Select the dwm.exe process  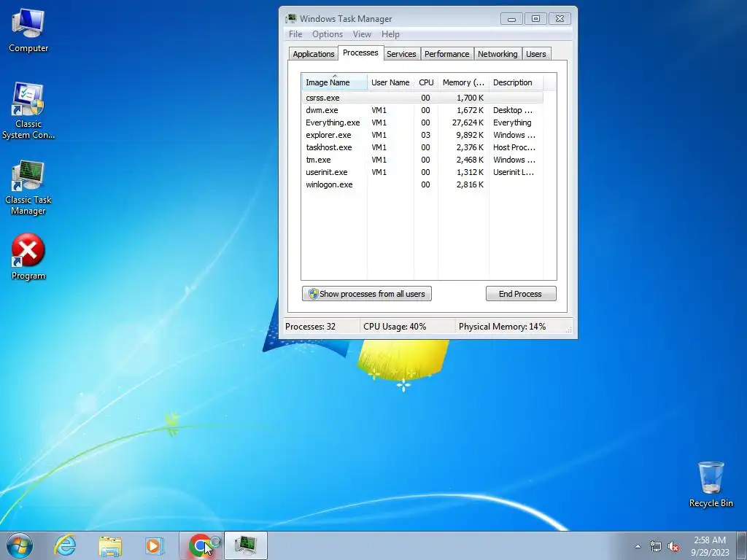tap(422, 110)
